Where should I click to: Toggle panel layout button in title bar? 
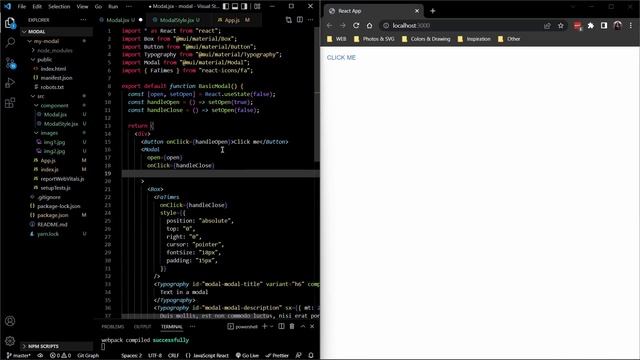235,6
